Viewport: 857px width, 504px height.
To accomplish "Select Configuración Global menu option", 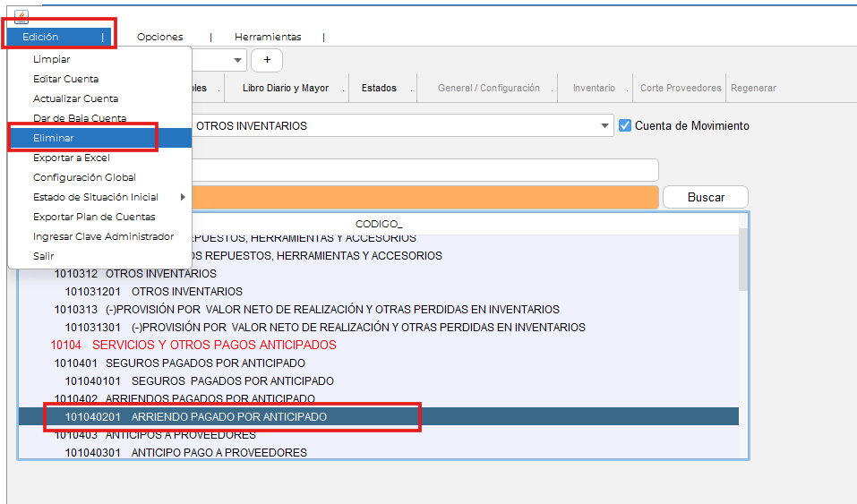I will coord(84,177).
